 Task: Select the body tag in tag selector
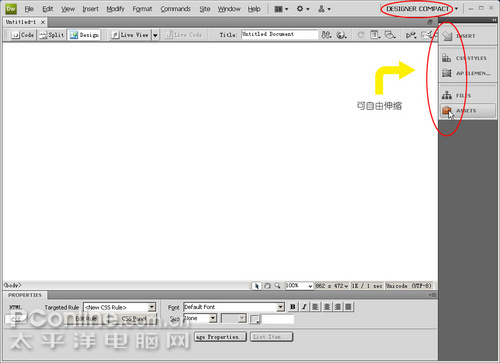pyautogui.click(x=12, y=285)
